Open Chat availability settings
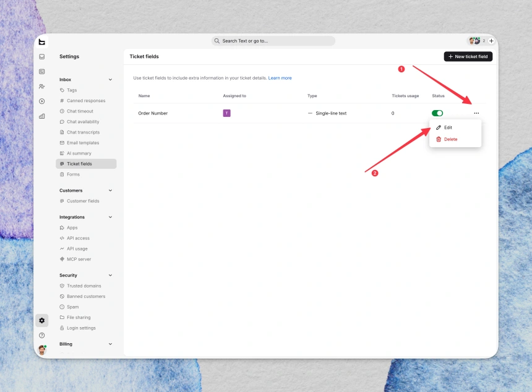Screen dimensions: 532x392 point(86,122)
